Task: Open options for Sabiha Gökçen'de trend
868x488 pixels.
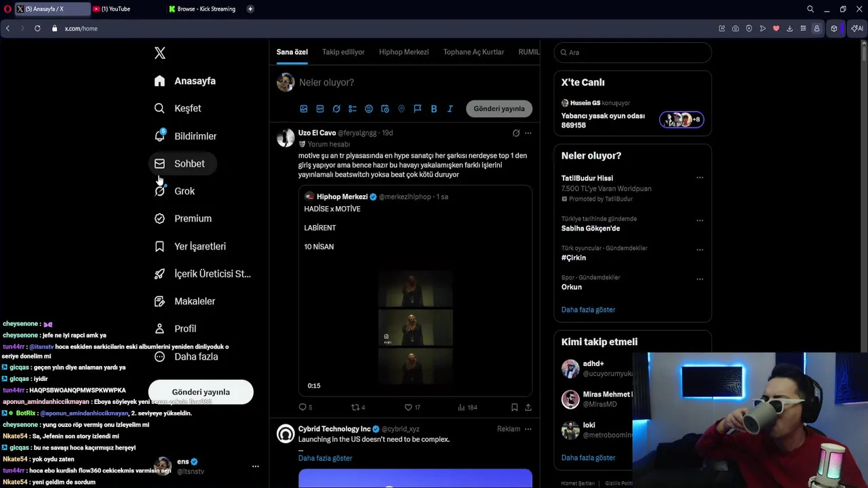Action: click(x=700, y=221)
